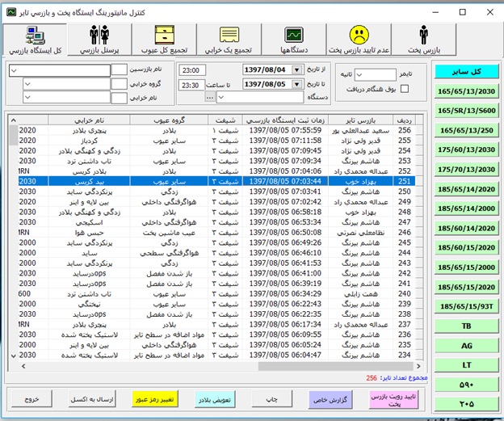Select row 246 cell عیب ماشین پخت
The width and height of the screenshot is (504, 421).
(169, 233)
